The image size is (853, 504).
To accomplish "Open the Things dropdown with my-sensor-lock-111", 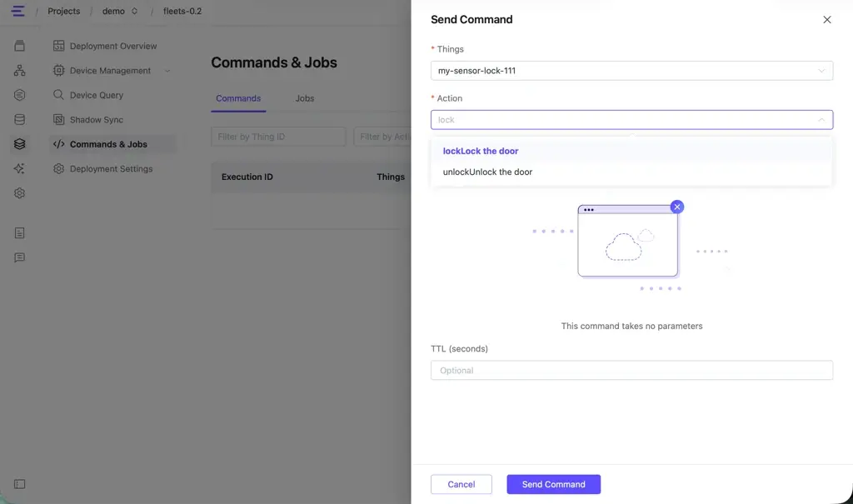I will (x=631, y=71).
